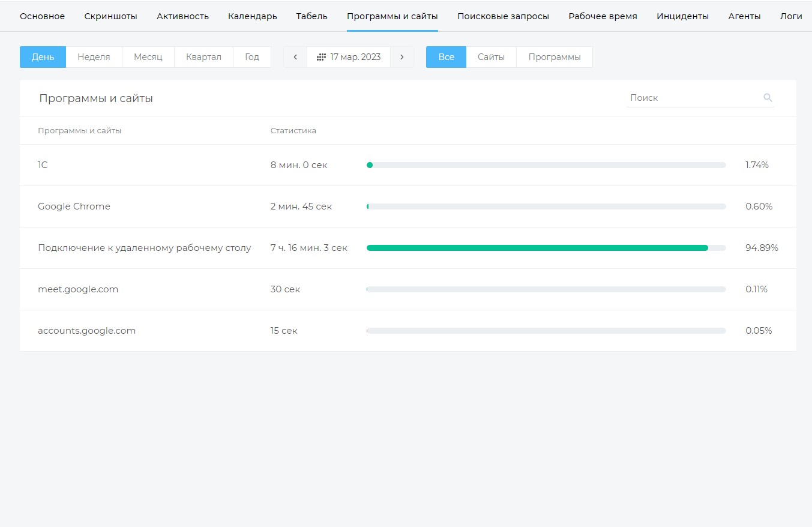
Task: Go to the next day arrow
Action: click(x=402, y=57)
